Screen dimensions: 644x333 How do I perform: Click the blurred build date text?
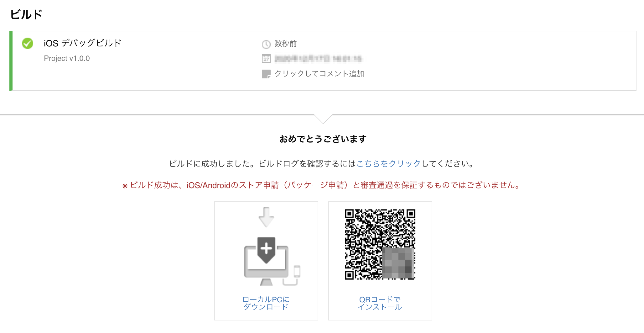(318, 58)
